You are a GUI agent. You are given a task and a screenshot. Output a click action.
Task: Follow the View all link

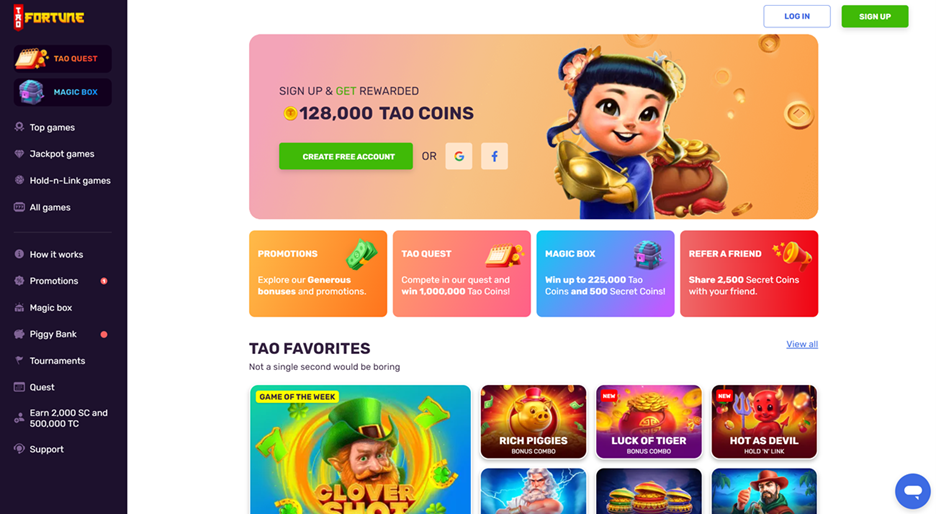802,344
